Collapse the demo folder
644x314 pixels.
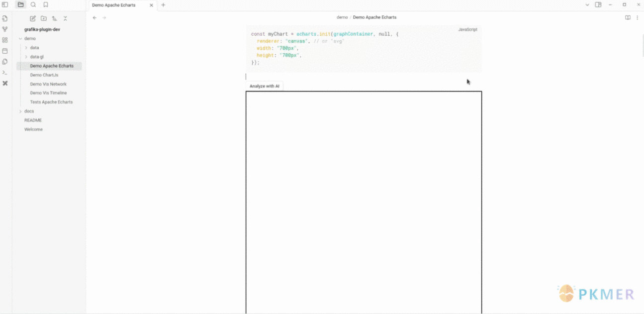20,39
